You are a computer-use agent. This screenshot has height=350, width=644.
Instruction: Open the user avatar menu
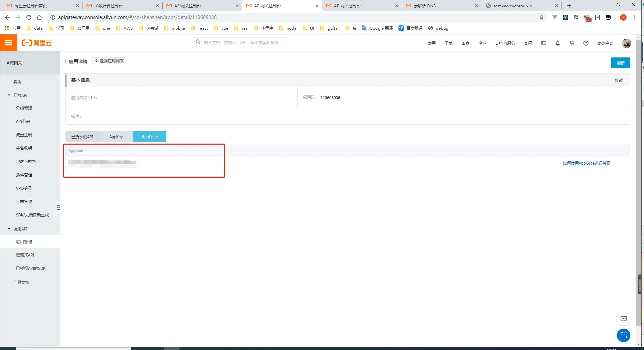626,43
